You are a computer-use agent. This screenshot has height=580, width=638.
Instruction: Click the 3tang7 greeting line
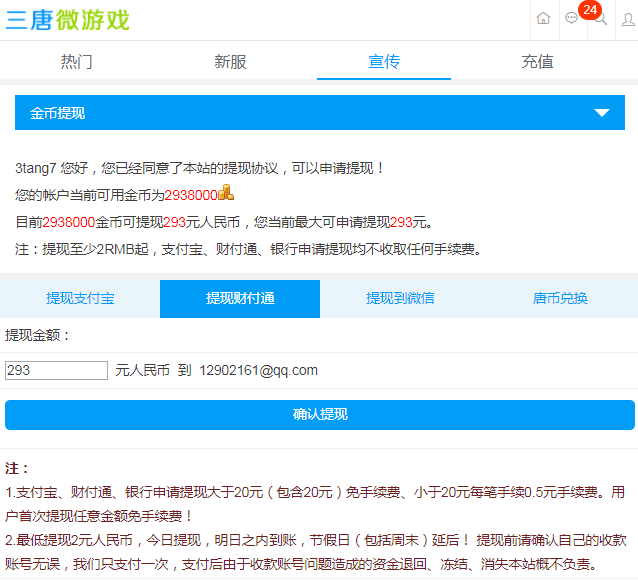click(x=199, y=168)
